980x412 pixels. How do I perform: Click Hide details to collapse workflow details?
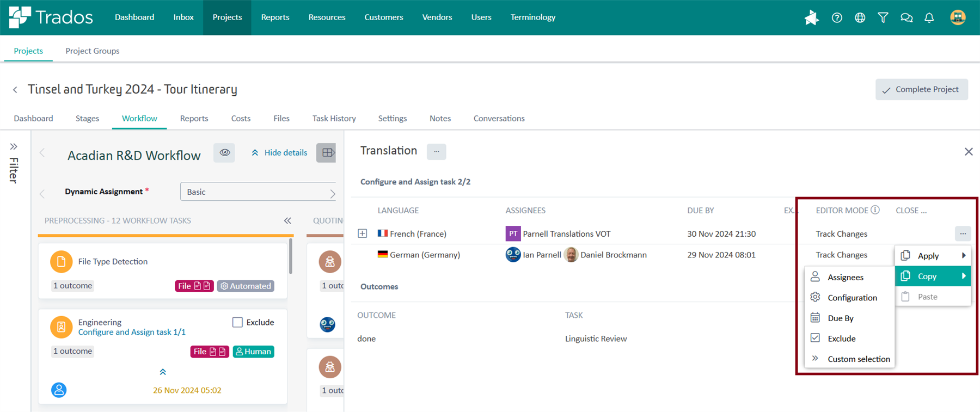(x=279, y=153)
